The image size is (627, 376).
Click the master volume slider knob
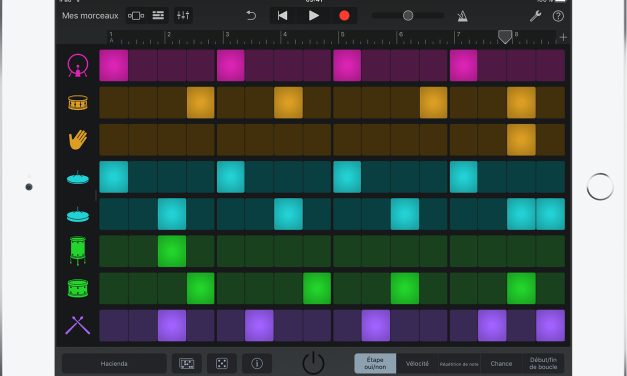coord(408,16)
